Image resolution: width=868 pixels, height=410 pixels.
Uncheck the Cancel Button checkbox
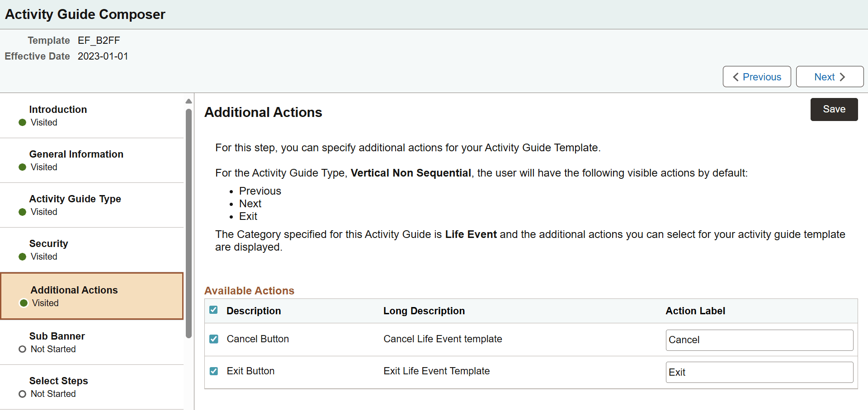coord(213,339)
